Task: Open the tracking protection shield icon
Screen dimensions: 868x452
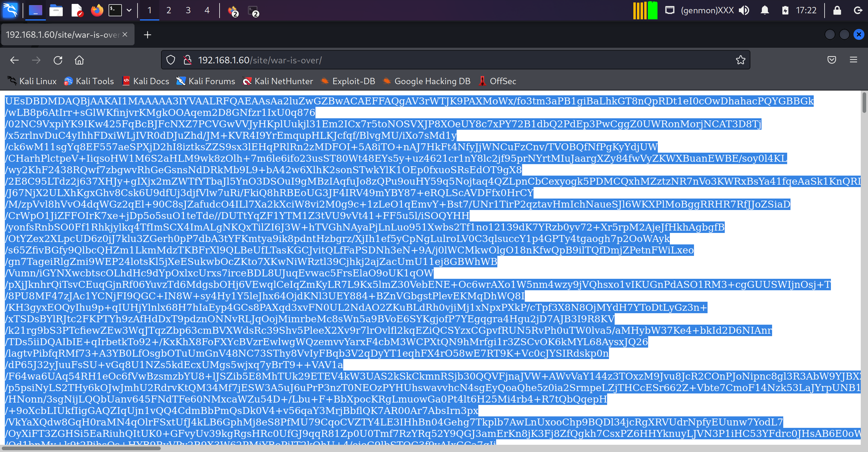Action: click(x=171, y=60)
